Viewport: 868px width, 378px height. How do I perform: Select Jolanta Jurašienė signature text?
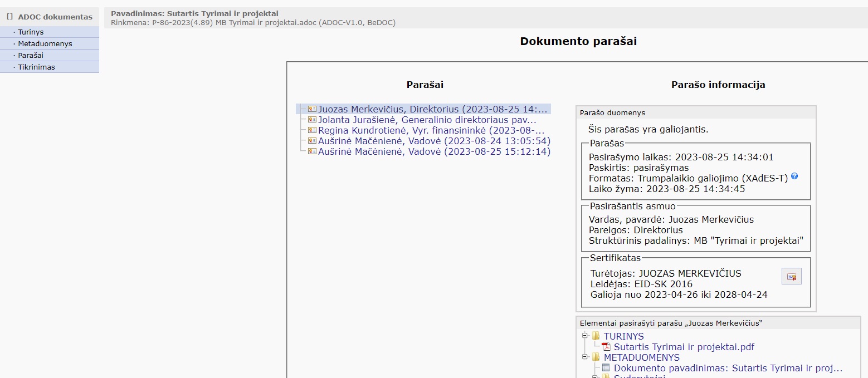pyautogui.click(x=427, y=120)
